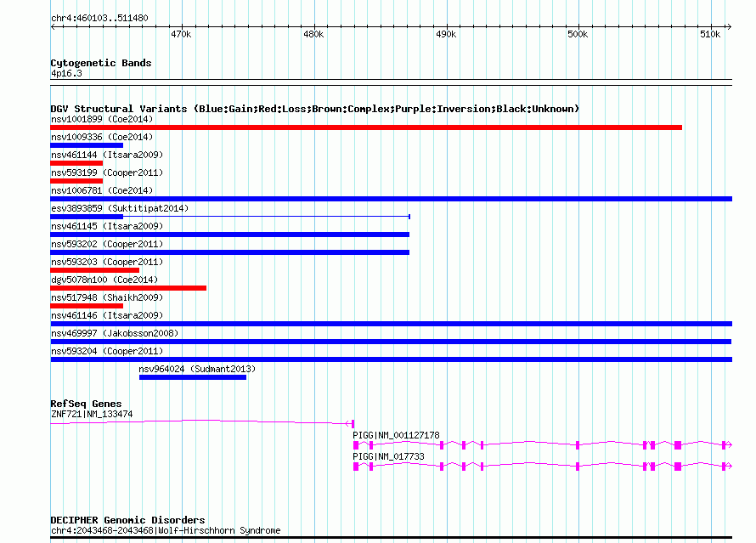Screen dimensions: 756x543
Task: Click the red bar under dgv5078n100
Action: point(128,288)
